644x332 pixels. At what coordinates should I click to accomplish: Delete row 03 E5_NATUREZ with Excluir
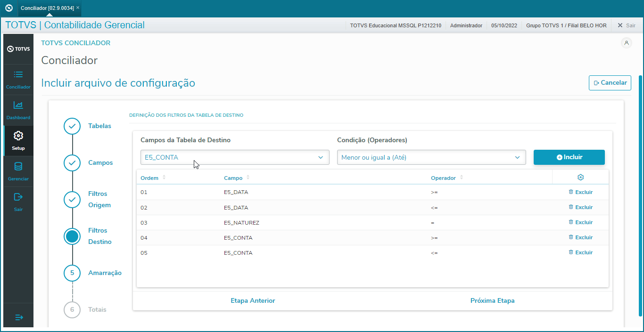pos(580,222)
